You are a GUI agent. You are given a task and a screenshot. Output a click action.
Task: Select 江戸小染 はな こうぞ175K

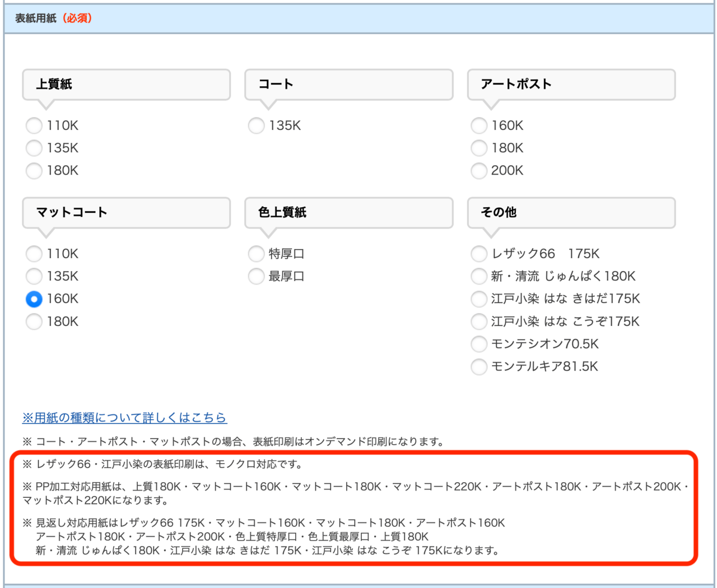tap(479, 321)
